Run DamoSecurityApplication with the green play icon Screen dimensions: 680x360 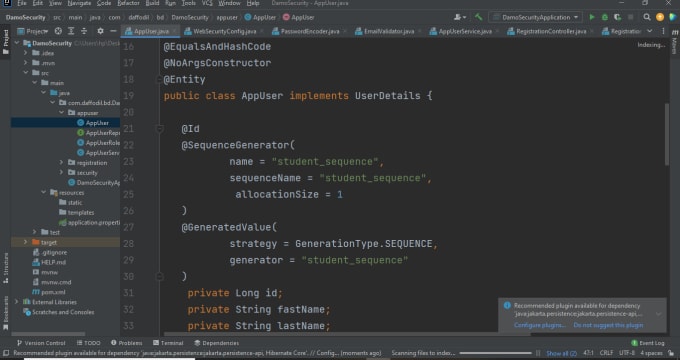click(592, 17)
